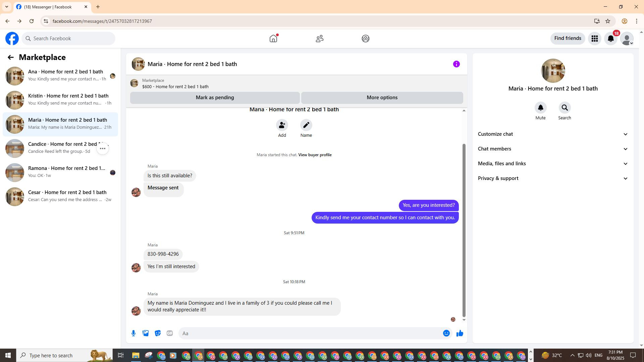Attach a photo using the image icon
The image size is (644, 362).
tap(146, 333)
